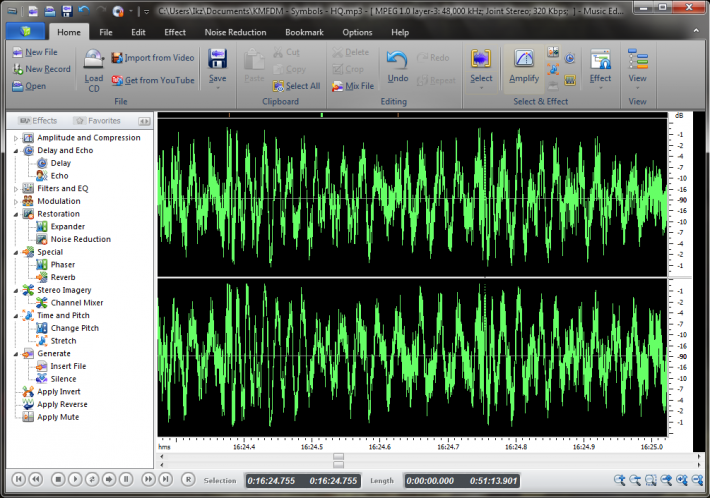The height and width of the screenshot is (498, 710).
Task: Collapse the ribbon using the chevron
Action: [696, 31]
